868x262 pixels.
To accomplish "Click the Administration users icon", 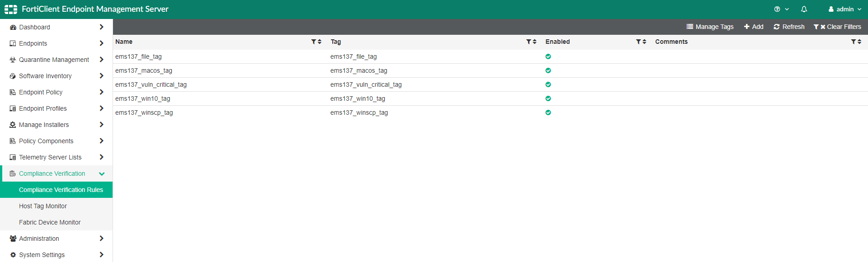I will coord(13,239).
